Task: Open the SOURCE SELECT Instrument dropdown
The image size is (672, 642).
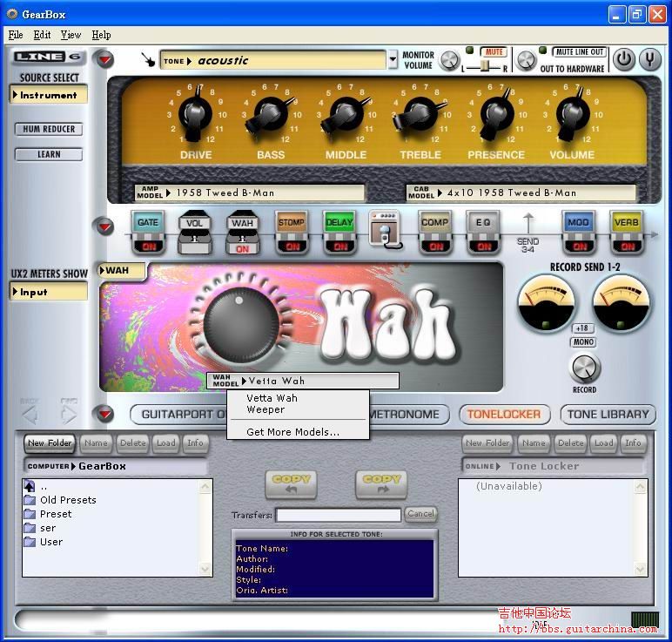Action: coord(49,95)
